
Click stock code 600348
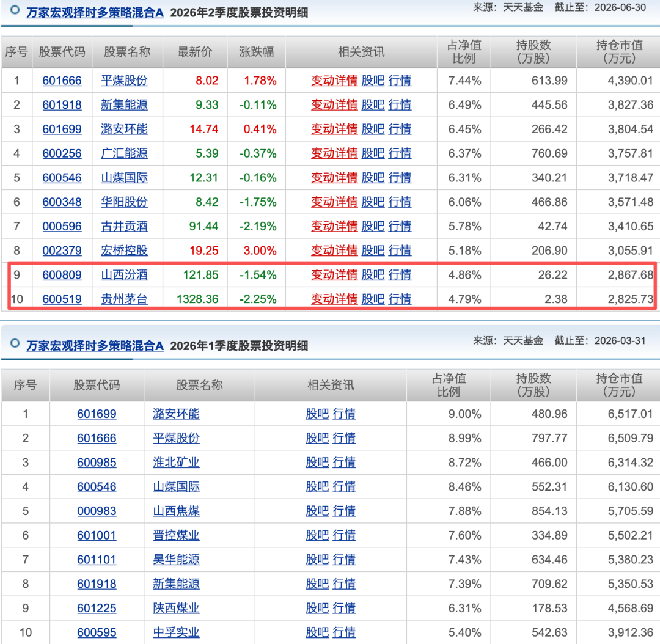[62, 202]
